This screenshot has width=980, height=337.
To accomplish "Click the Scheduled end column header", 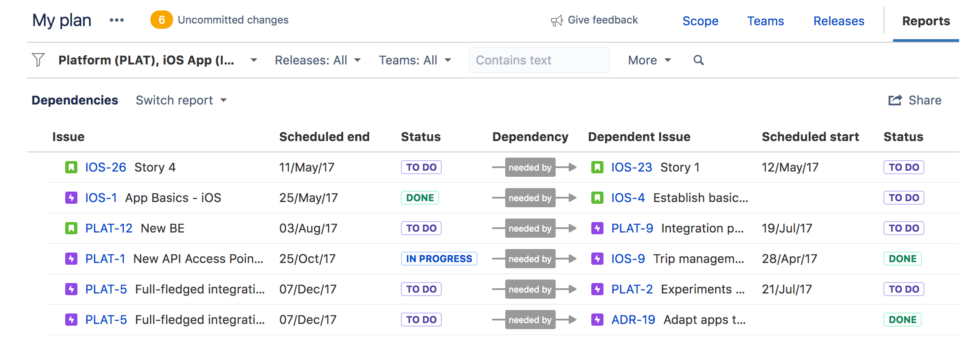I will click(x=324, y=137).
